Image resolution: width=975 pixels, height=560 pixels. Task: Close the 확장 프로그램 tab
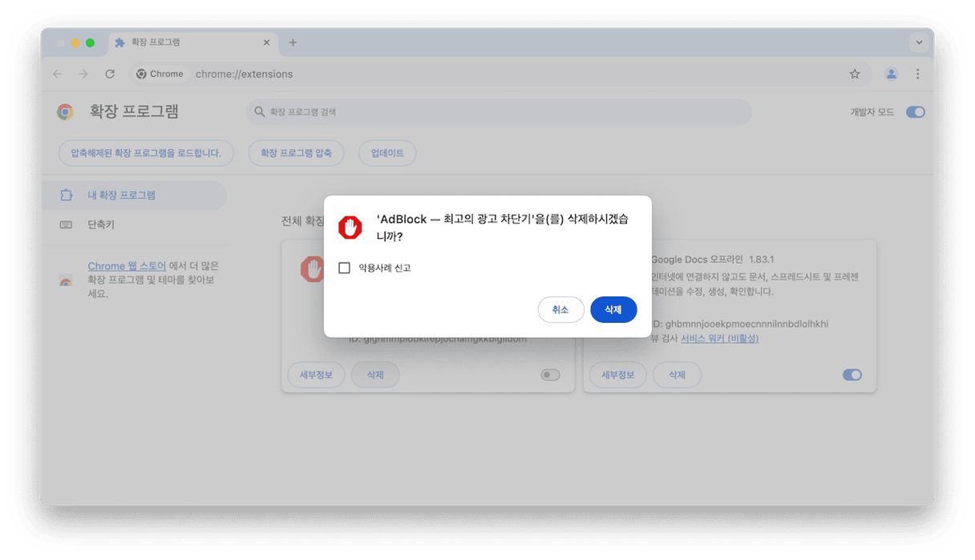click(x=267, y=42)
